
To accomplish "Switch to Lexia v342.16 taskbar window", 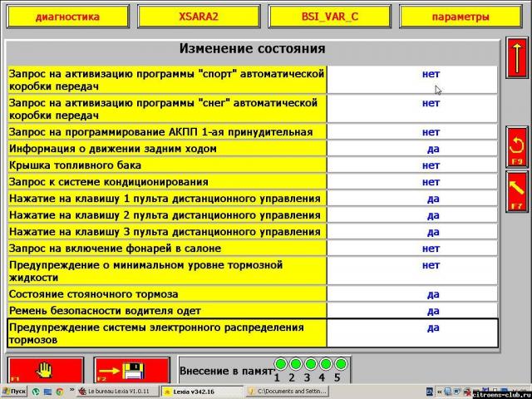I will click(202, 392).
